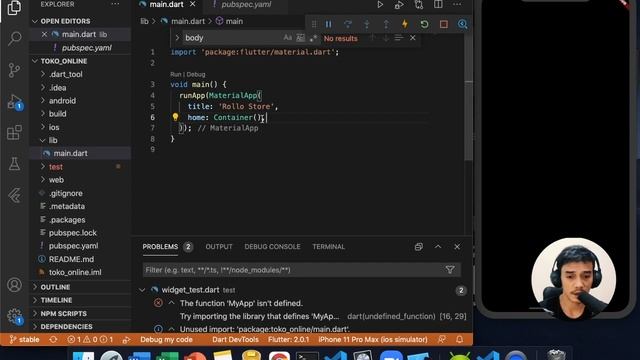
Task: Click Dart DevTools in status bar
Action: coord(235,339)
